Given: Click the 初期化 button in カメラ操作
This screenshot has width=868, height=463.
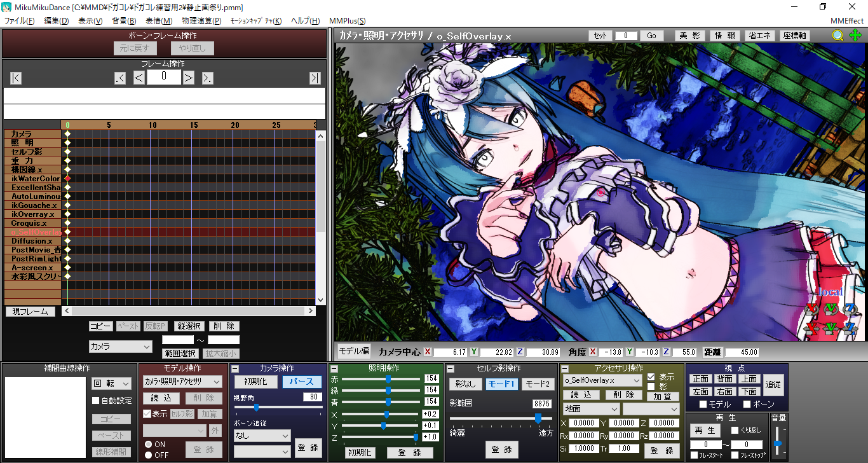Looking at the screenshot, I should tap(255, 382).
